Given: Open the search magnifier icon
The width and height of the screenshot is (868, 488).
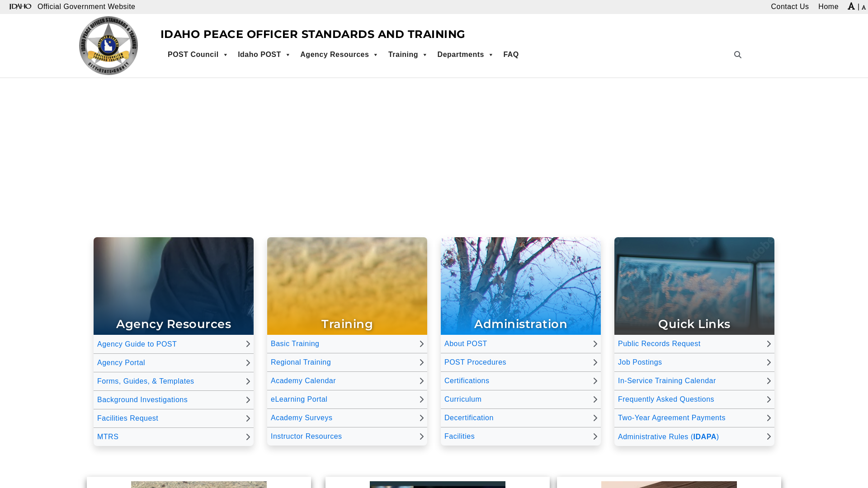Looking at the screenshot, I should point(738,55).
